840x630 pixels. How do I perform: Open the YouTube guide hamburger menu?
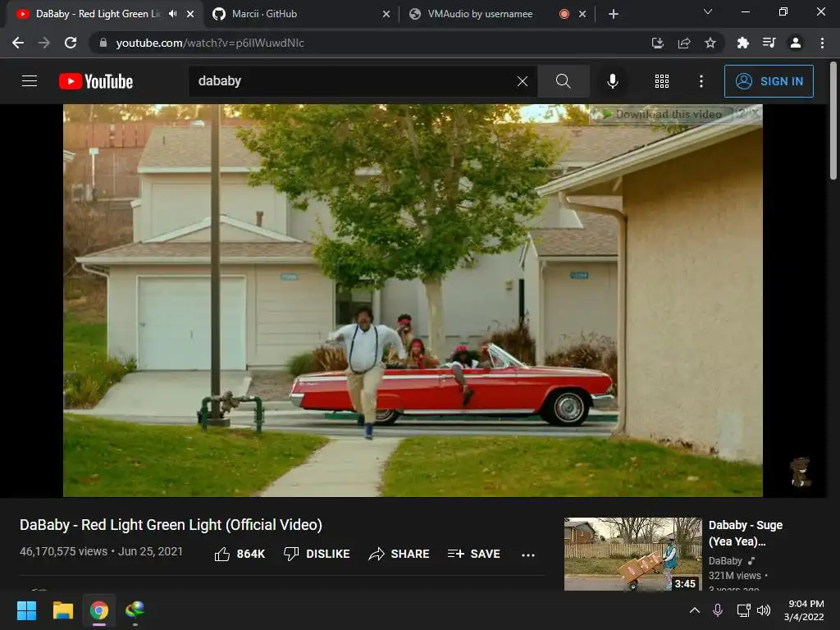(x=30, y=81)
